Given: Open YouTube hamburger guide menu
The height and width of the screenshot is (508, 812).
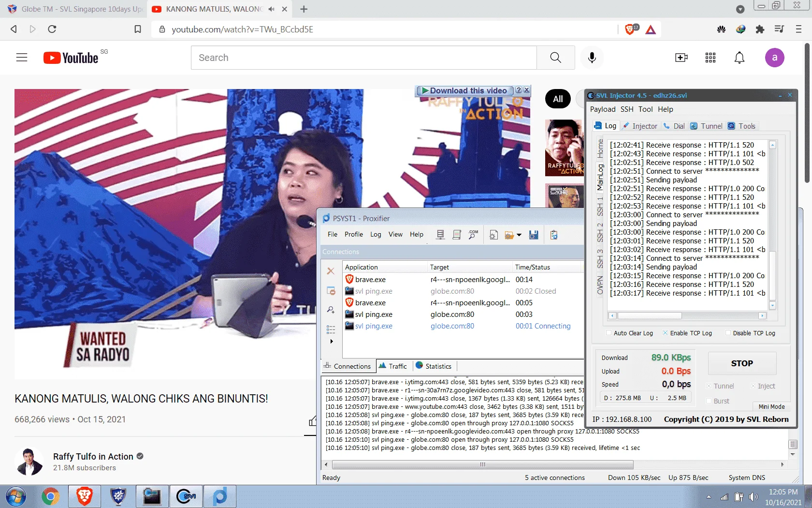Looking at the screenshot, I should pyautogui.click(x=22, y=58).
